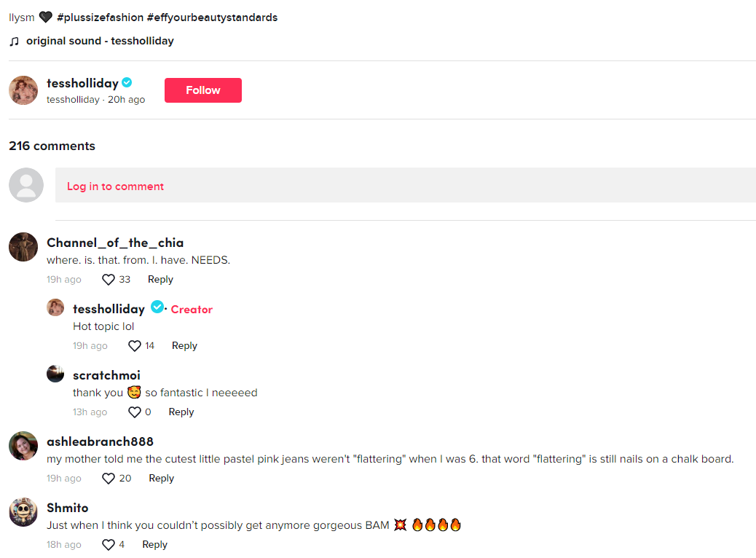The image size is (756, 558).
Task: Open the #plussizefashion hashtag
Action: (x=101, y=17)
